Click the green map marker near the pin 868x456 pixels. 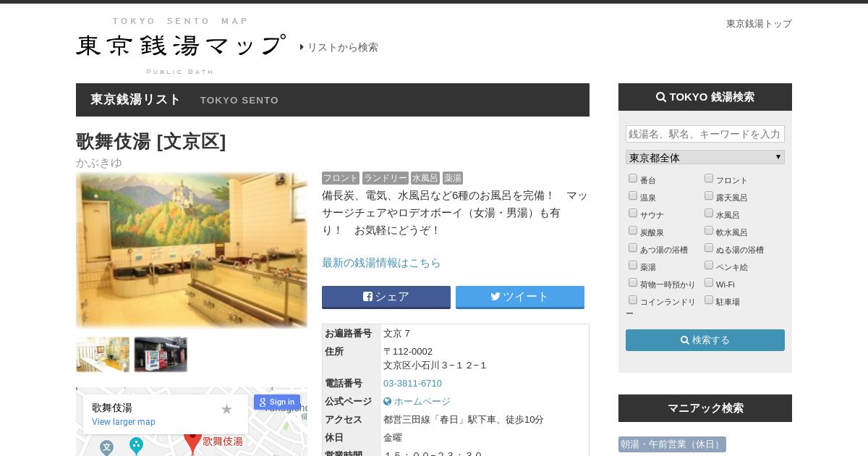pos(136,446)
